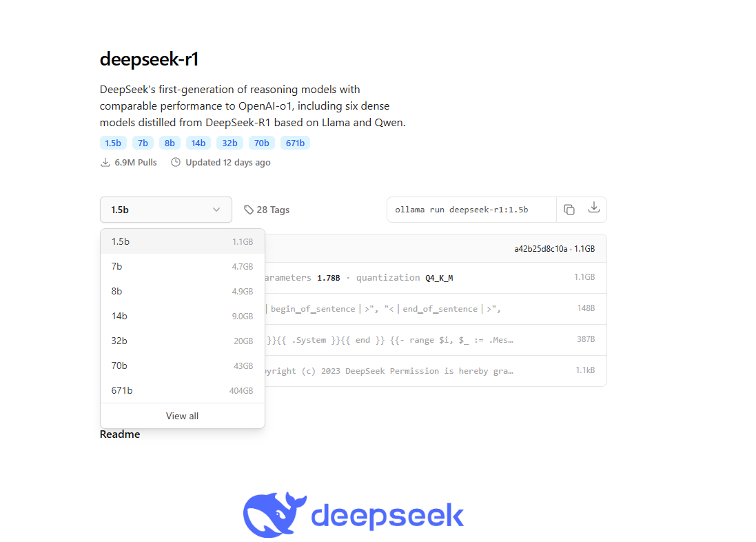This screenshot has width=756, height=542.
Task: Click the download icon beside command box
Action: click(x=593, y=208)
